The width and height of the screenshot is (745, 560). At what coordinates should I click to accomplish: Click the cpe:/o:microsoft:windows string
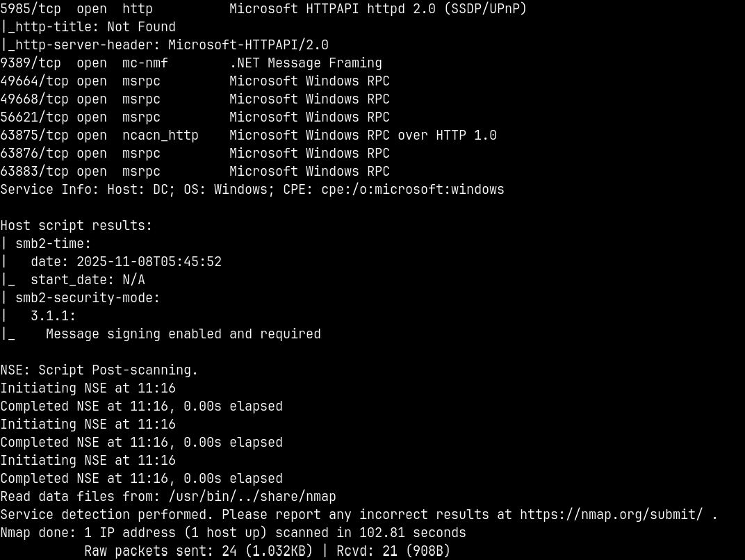413,190
